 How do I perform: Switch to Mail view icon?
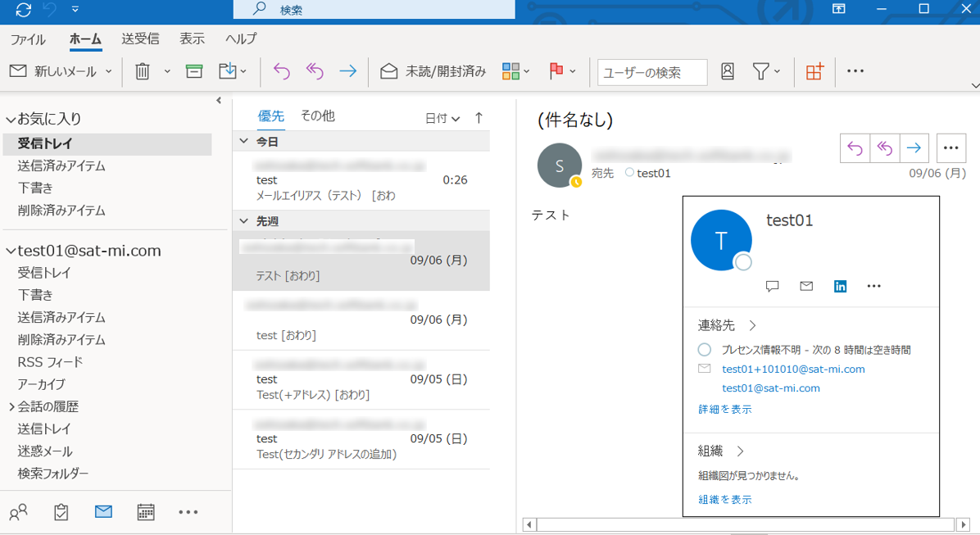pos(103,512)
